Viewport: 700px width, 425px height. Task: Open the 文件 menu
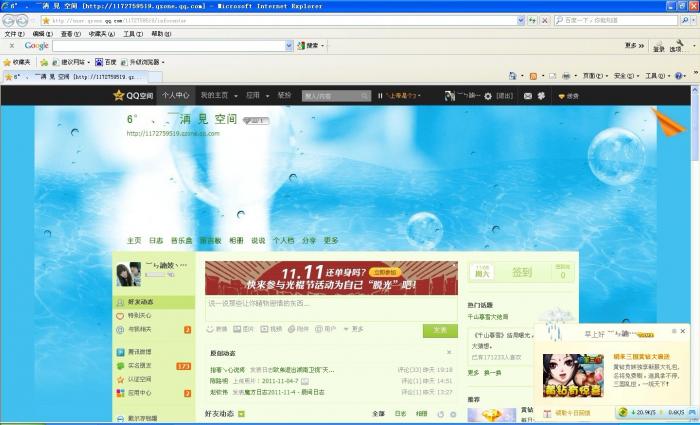(14, 34)
